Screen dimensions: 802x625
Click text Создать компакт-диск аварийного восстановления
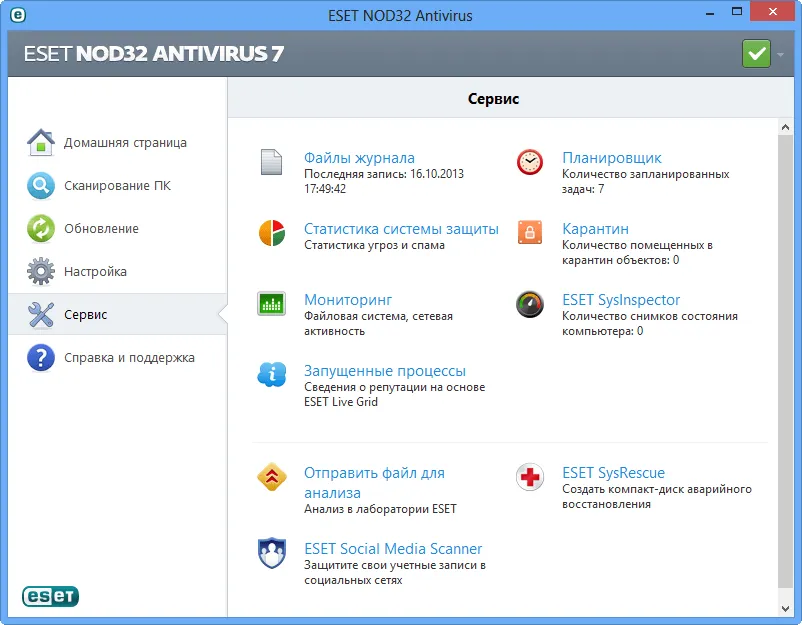[x=657, y=497]
